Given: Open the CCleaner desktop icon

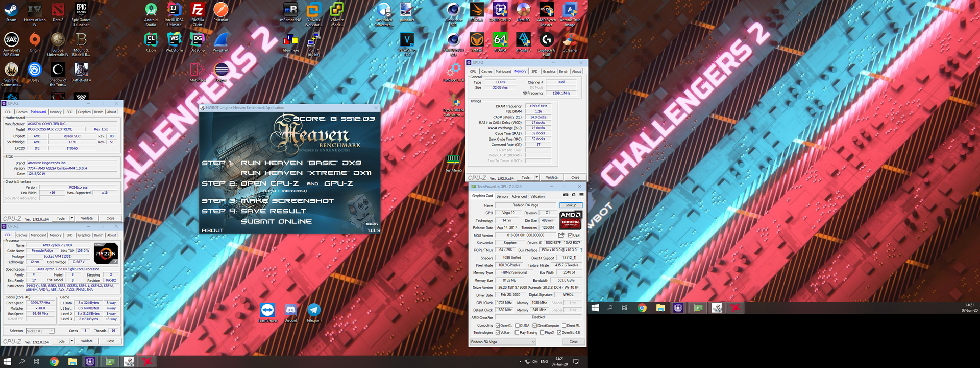Looking at the screenshot, I should pos(570,43).
